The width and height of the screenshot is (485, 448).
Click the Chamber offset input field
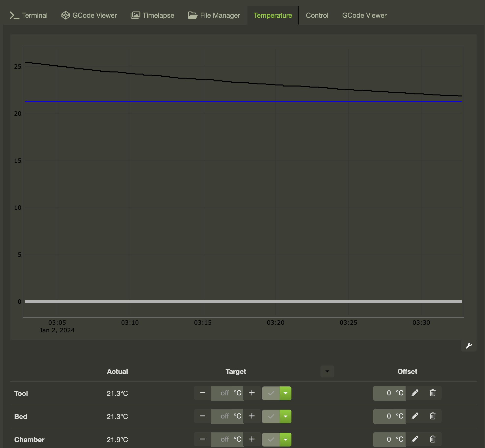tap(389, 439)
